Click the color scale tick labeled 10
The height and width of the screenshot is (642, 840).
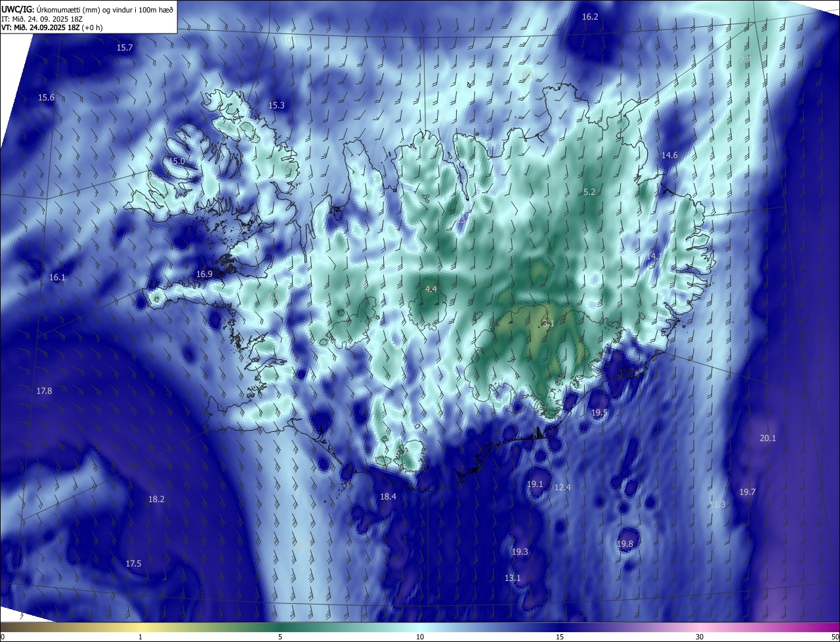(420, 637)
